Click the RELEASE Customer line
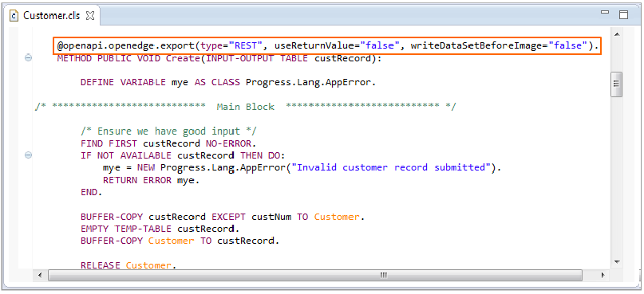The width and height of the screenshot is (644, 294). tap(128, 265)
